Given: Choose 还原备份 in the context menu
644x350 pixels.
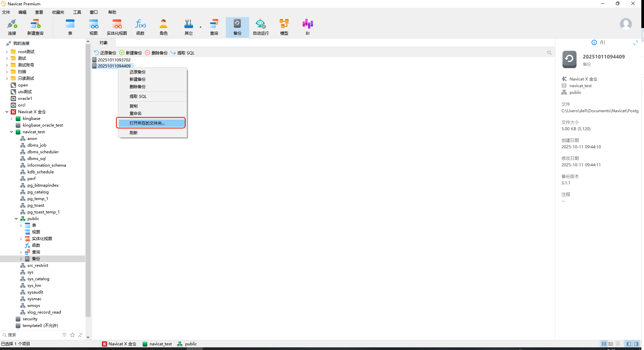Looking at the screenshot, I should [152, 72].
